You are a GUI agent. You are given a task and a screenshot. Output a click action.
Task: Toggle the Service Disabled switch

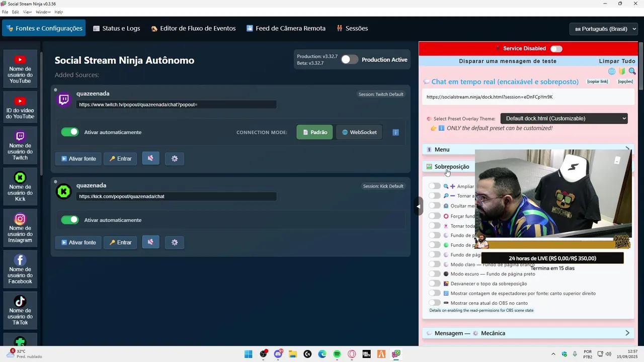pos(556,49)
